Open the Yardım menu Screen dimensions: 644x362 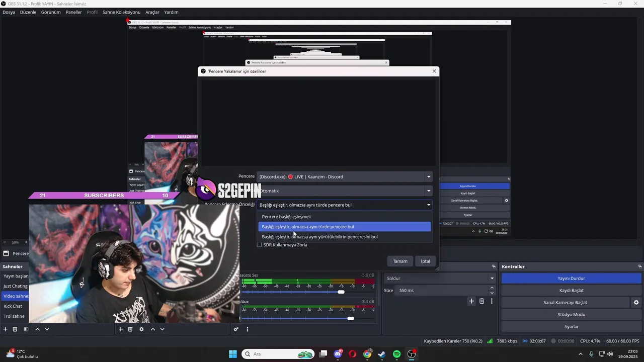pos(171,12)
